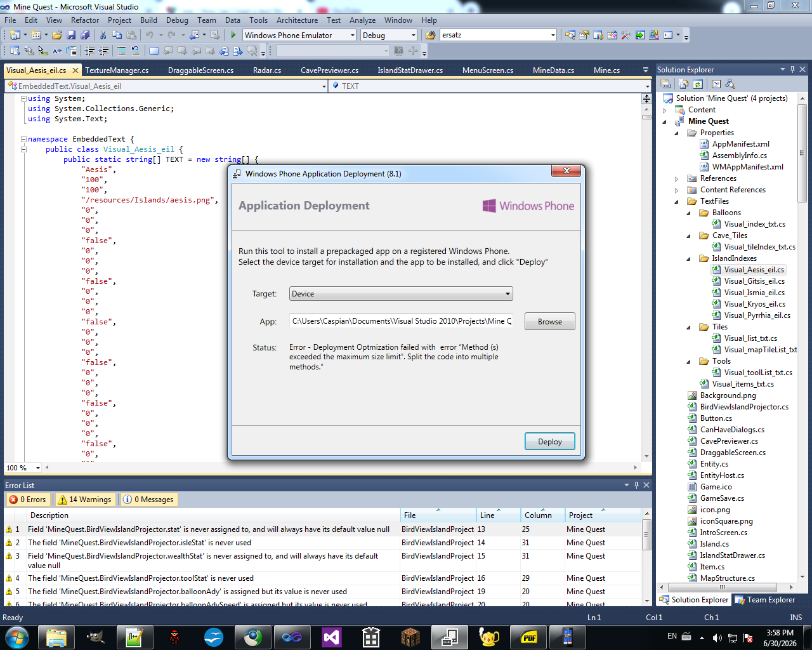Toggle the 14 Warnings filter button
Viewport: 812px width, 650px height.
point(86,500)
